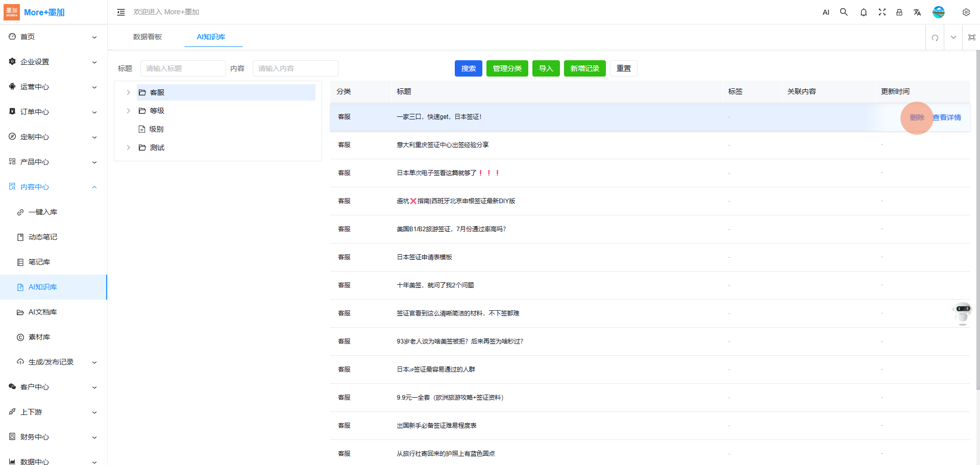Open 笔记库 in the sidebar
Viewport: 980px width, 465px height.
(39, 262)
